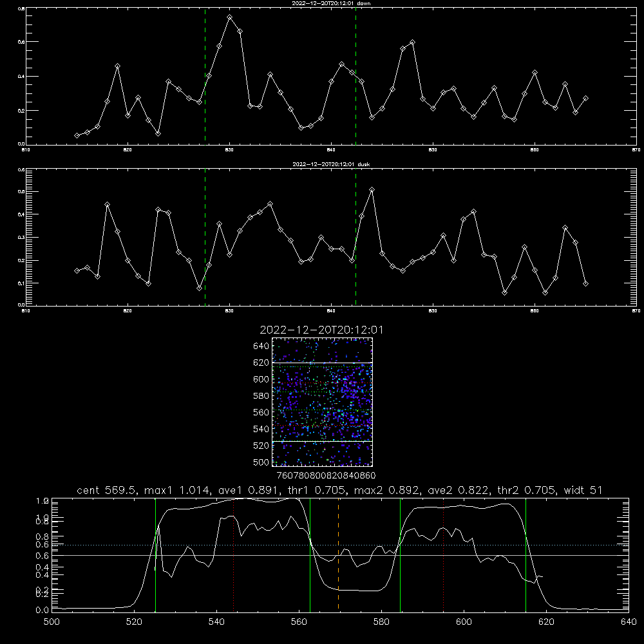This screenshot has height=644, width=644.
Task: Click y-axis label 520 beside the photon image
Action: [261, 446]
